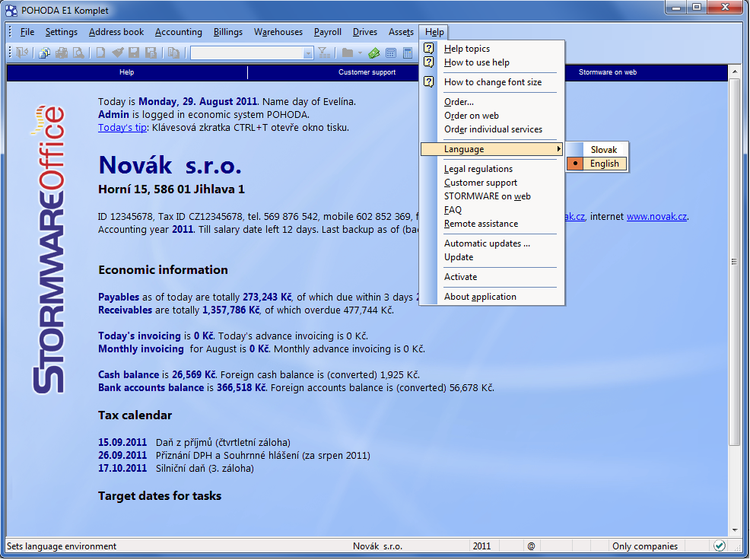
Task: Open the www.novak.cz link
Action: (656, 216)
